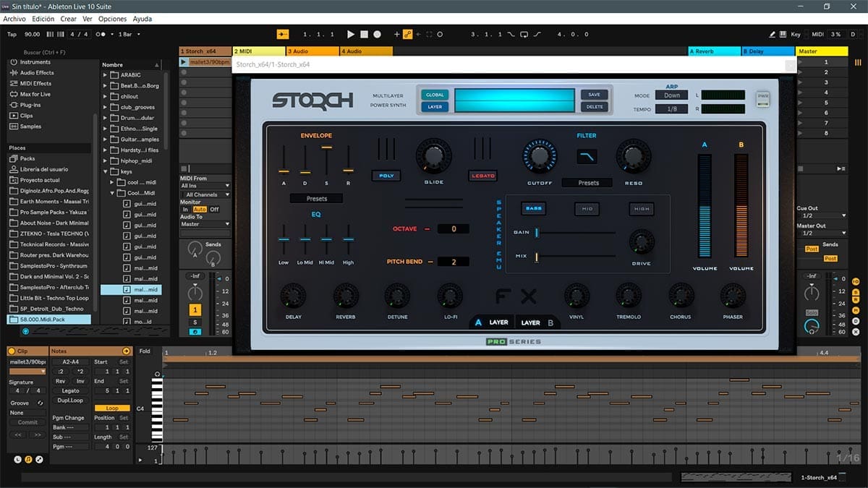Toggle the Key map mode switch

click(796, 34)
